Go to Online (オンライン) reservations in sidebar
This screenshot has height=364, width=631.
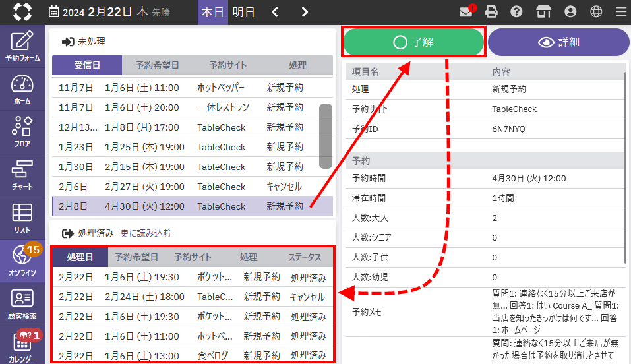(x=22, y=261)
